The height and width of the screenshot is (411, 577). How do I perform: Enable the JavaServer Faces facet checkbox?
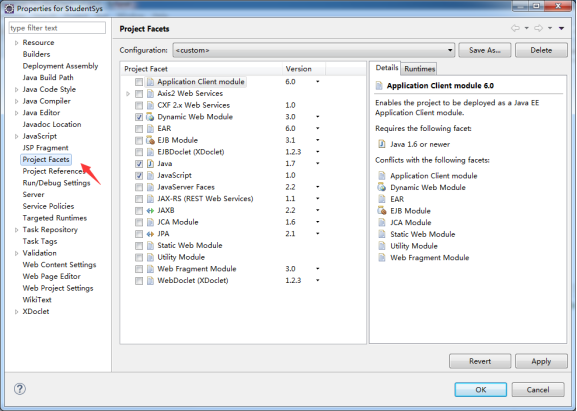139,187
